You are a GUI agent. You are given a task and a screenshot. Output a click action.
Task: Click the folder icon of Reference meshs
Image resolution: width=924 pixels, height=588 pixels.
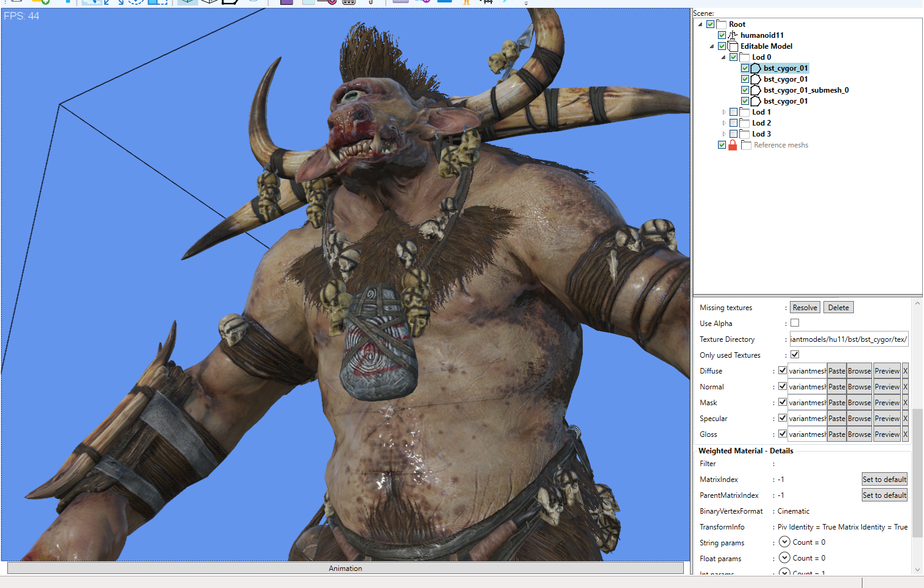tap(746, 145)
